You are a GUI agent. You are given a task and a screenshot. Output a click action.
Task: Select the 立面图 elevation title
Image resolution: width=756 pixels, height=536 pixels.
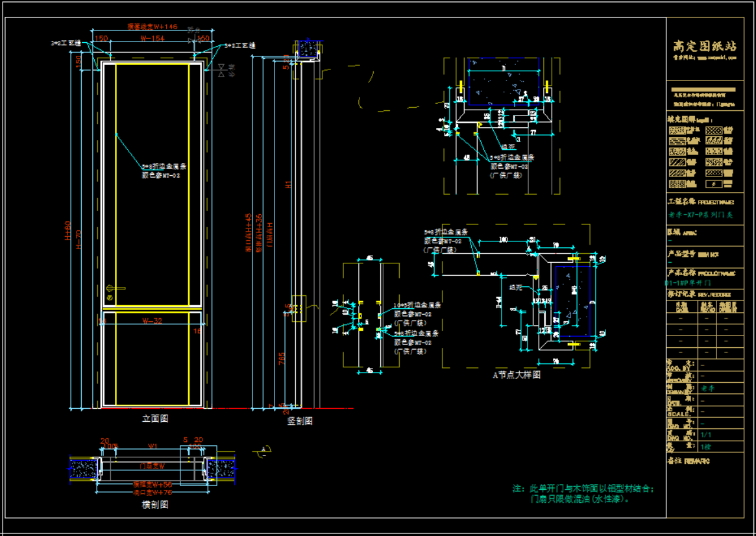tap(155, 419)
